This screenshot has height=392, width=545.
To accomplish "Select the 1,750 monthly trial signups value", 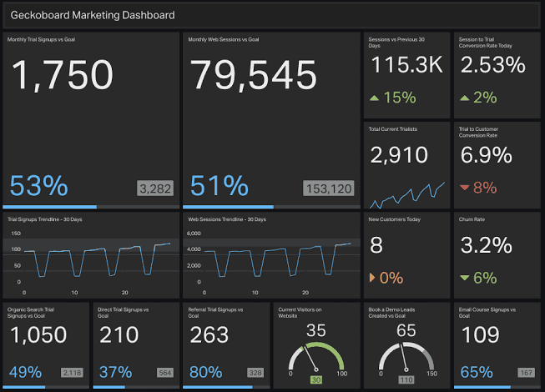I will (x=63, y=75).
